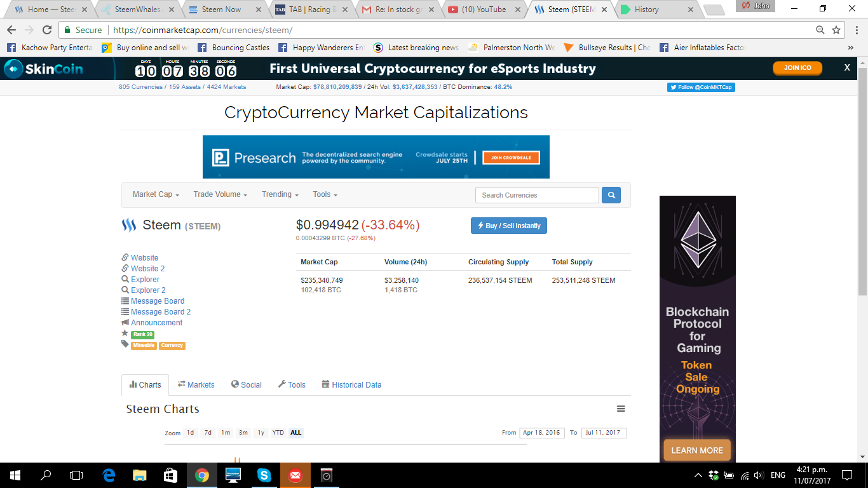Open a new browser tab
The image size is (868, 488).
(x=714, y=10)
